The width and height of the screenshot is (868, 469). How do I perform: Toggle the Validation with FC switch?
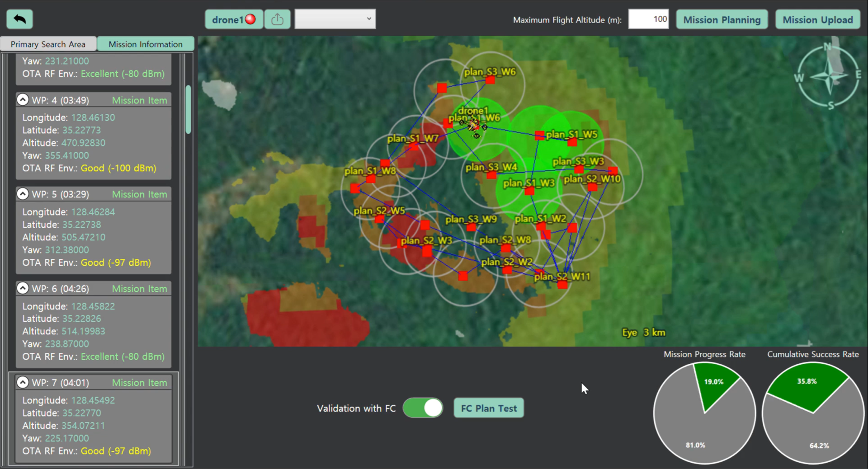423,408
